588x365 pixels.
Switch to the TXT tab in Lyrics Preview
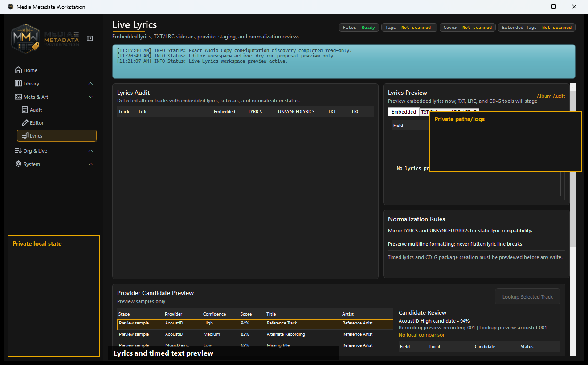pos(425,112)
